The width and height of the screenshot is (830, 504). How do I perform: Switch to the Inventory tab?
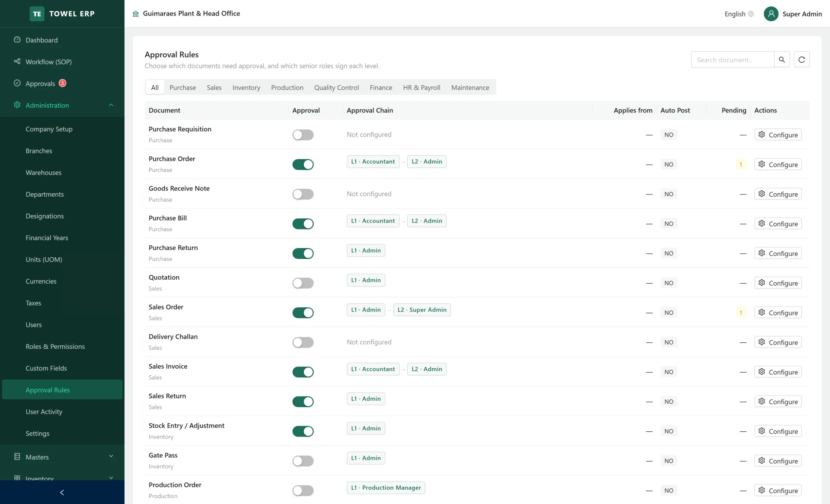click(246, 87)
